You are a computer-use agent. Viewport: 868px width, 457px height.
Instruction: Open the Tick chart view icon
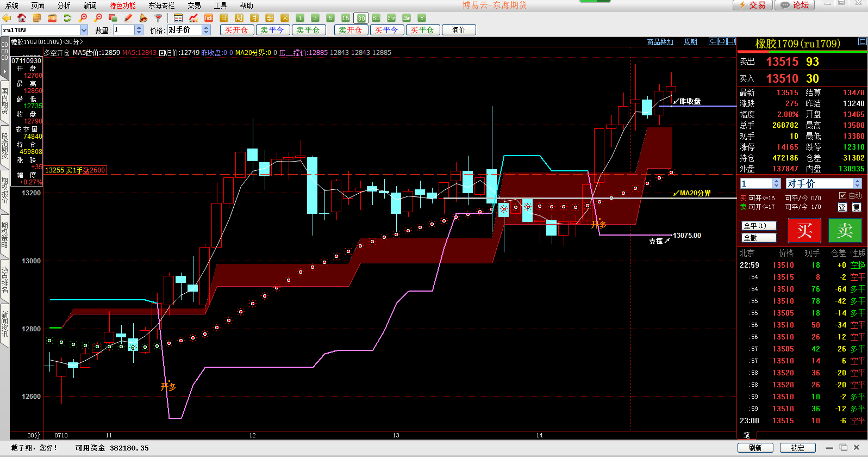point(209,18)
